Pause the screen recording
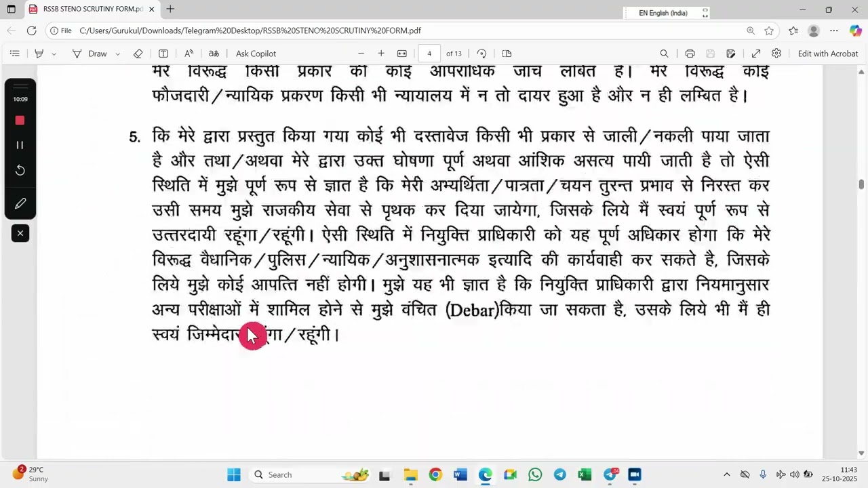 click(x=20, y=145)
